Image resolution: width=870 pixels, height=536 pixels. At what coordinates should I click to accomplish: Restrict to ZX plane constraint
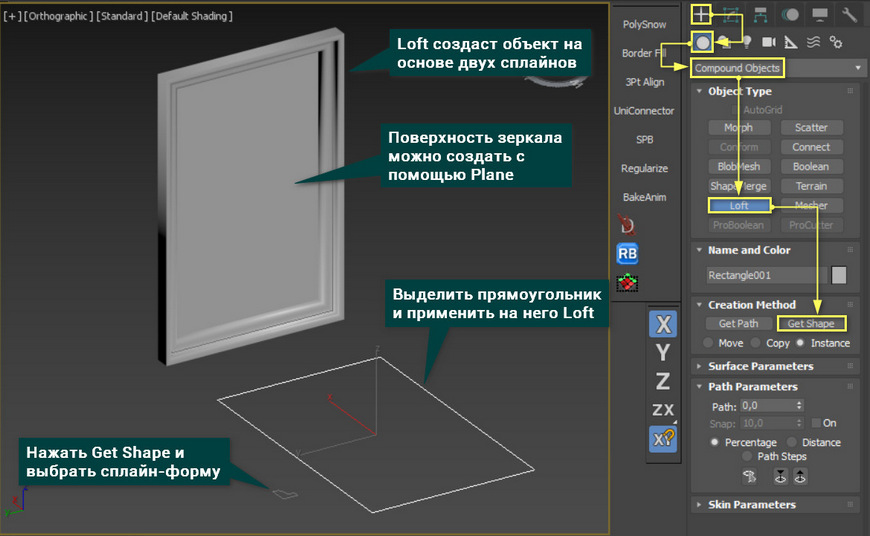(x=663, y=410)
